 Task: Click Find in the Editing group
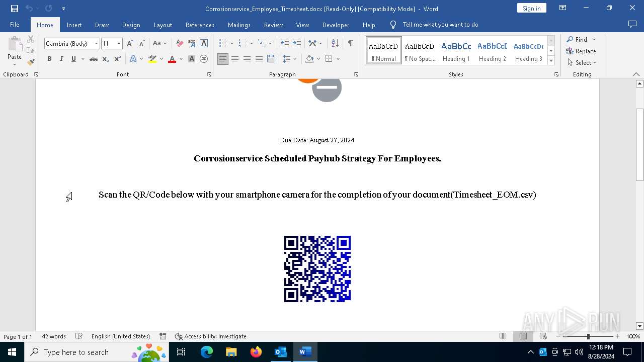tap(577, 39)
